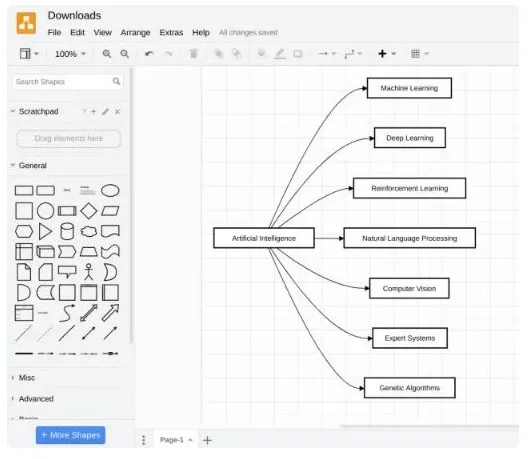Open the insert plus dropdown
This screenshot has height=459, width=529.
click(387, 54)
